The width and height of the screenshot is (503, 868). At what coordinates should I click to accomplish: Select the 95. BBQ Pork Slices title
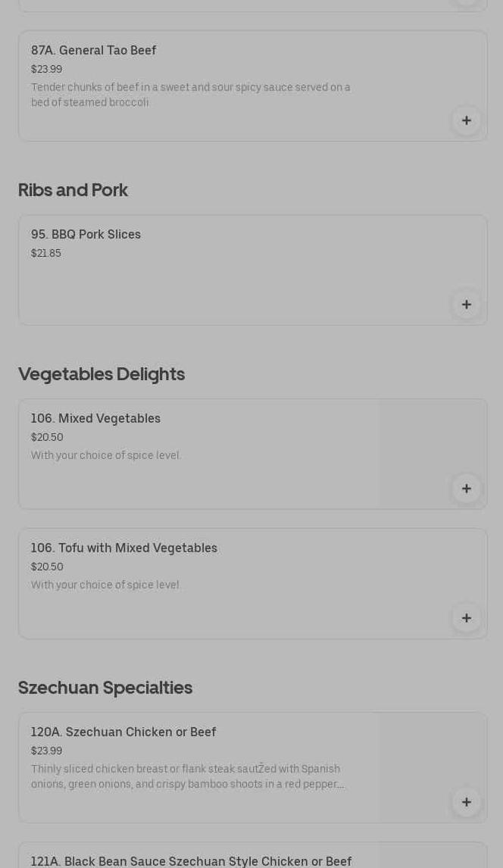tap(86, 234)
